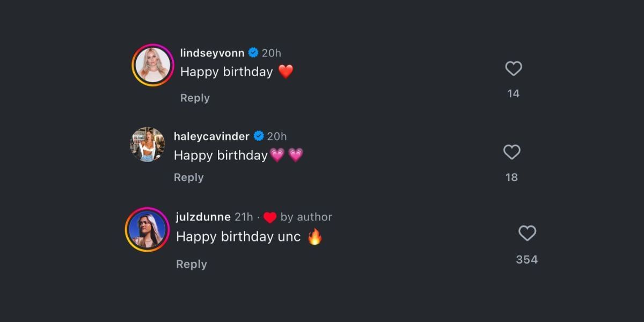Open lindseyvonn's profile picture story
This screenshot has width=644, height=322.
pos(153,65)
